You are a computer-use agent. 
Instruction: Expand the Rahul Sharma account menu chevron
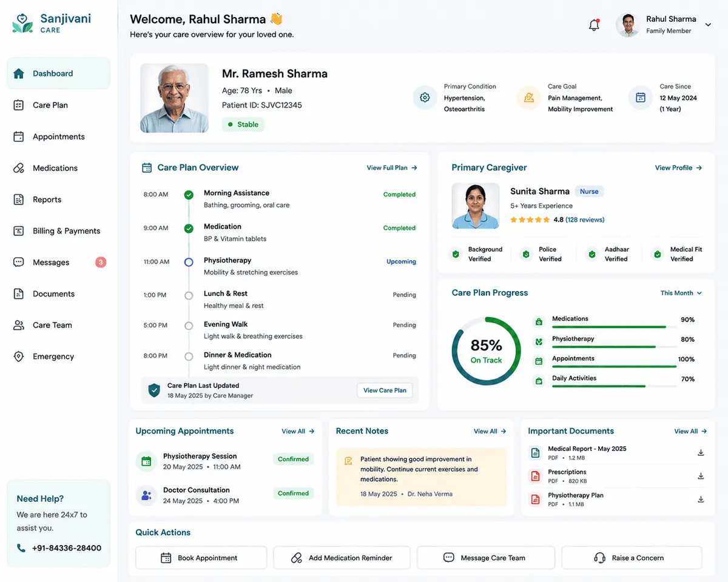pos(708,25)
